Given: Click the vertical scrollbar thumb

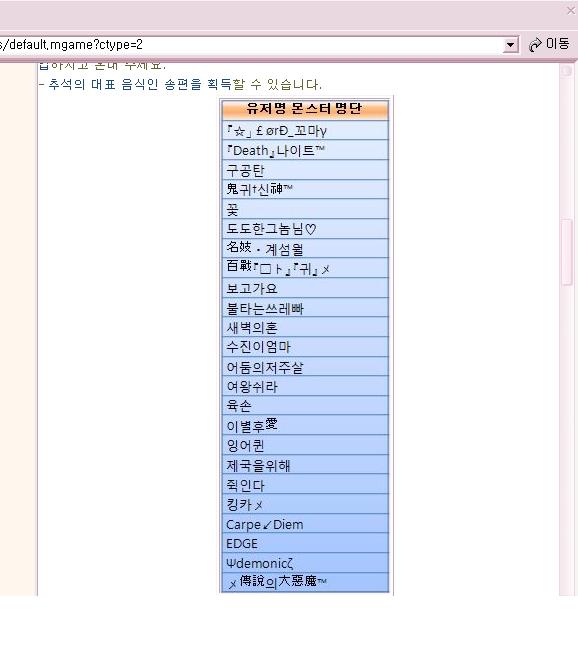Looking at the screenshot, I should 566,252.
